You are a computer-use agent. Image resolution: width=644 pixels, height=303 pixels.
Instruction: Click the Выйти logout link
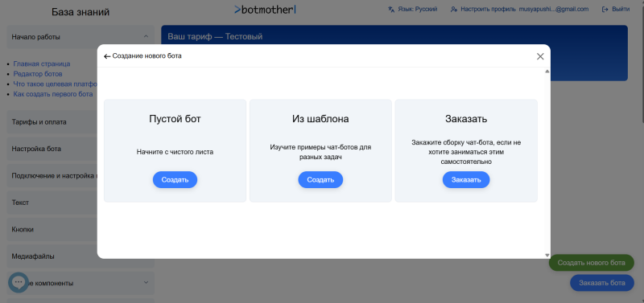(616, 9)
